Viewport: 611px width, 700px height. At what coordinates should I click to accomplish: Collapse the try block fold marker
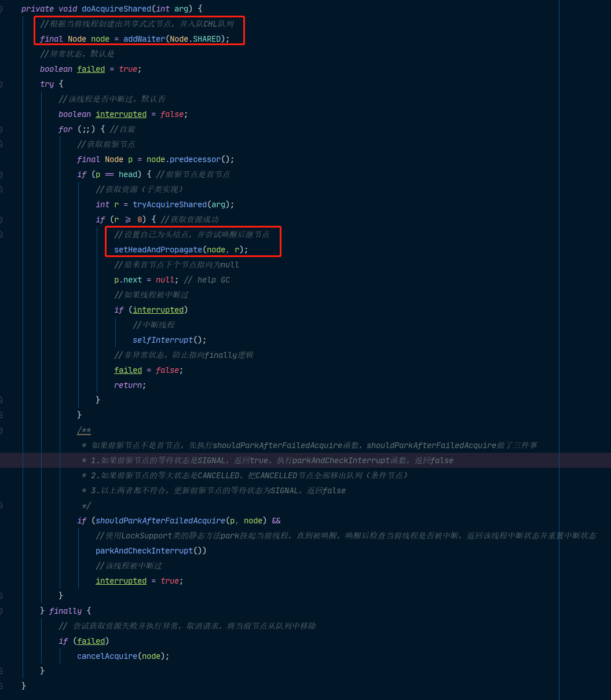click(1, 84)
